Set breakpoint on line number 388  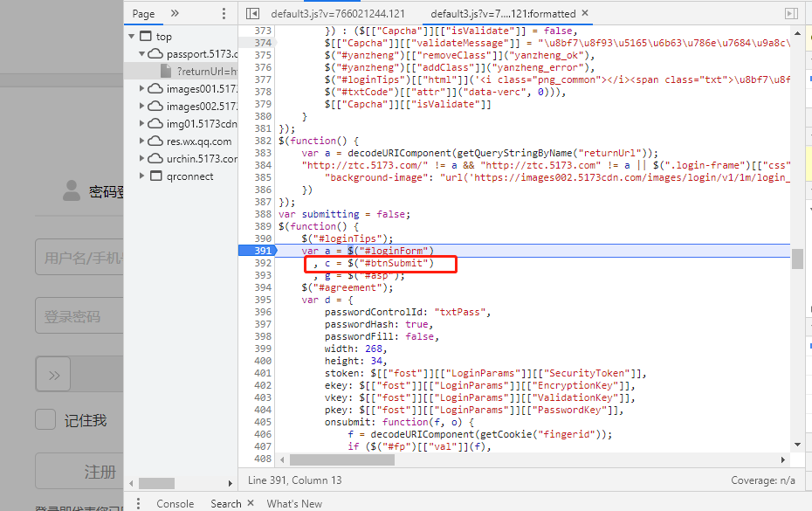point(263,214)
